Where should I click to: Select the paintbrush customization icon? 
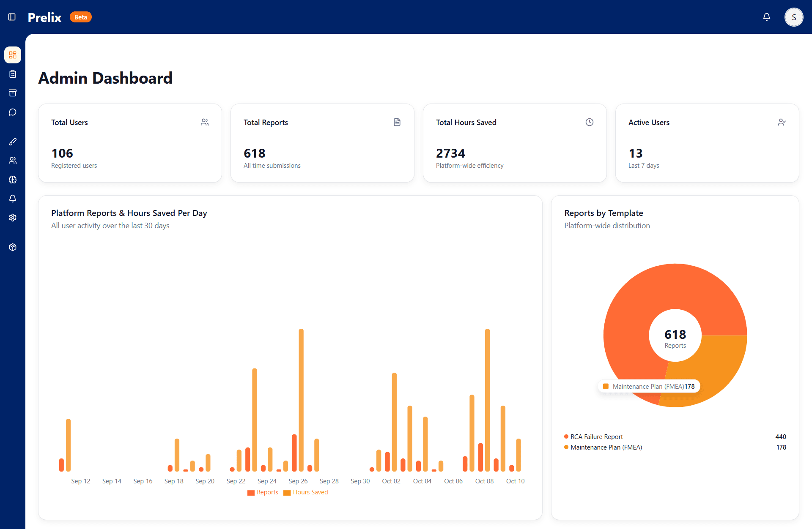[x=13, y=142]
